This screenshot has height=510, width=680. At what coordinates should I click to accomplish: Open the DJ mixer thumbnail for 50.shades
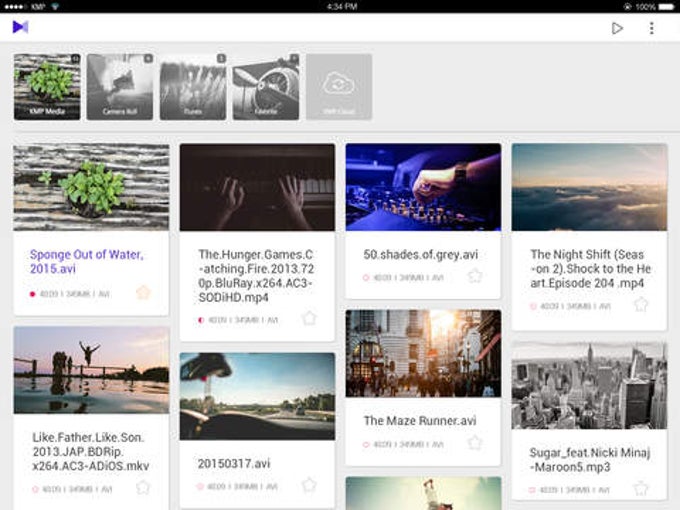pyautogui.click(x=423, y=187)
